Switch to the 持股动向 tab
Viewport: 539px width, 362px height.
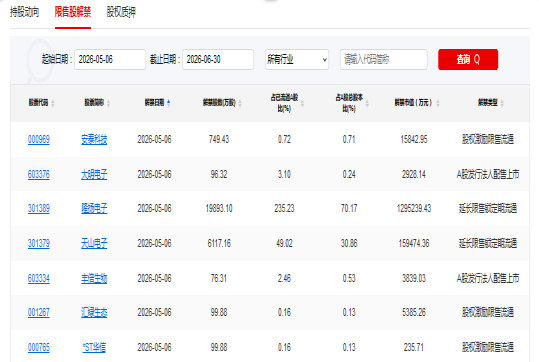[x=24, y=12]
